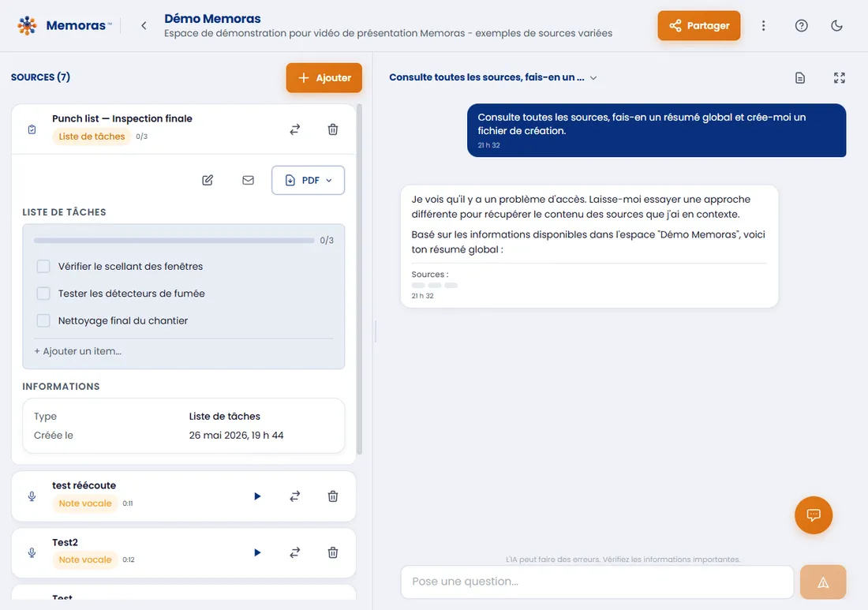Click the Ajouter source button
This screenshot has height=610, width=868.
[x=324, y=77]
